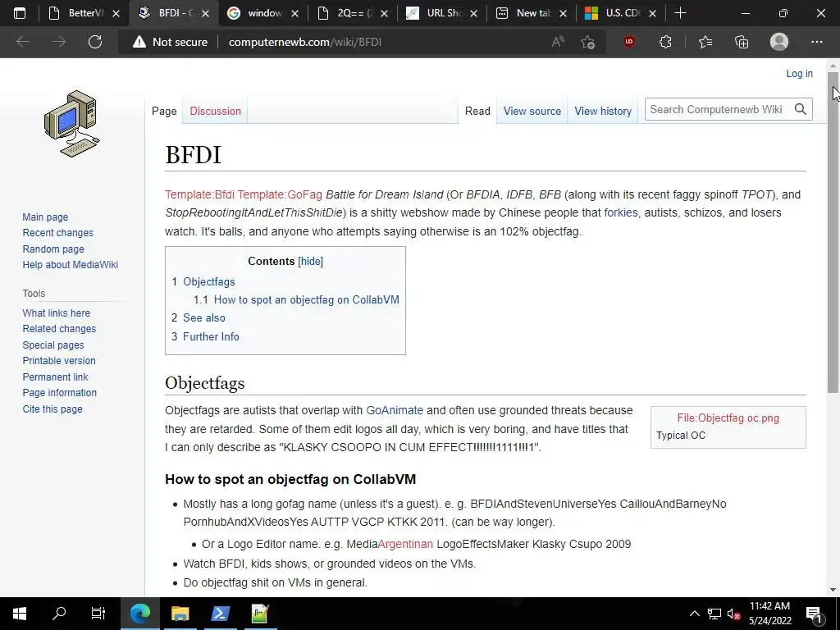This screenshot has width=840, height=630.
Task: Show hidden tray icons chevron
Action: click(x=694, y=614)
